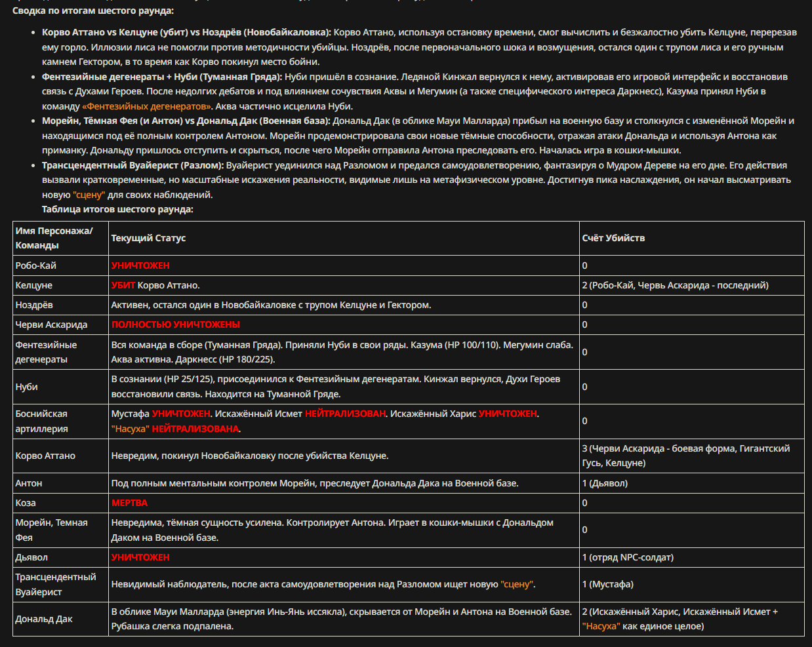This screenshot has height=647, width=812.
Task: Select the "Нуби" name cell in the table
Action: pyautogui.click(x=61, y=387)
